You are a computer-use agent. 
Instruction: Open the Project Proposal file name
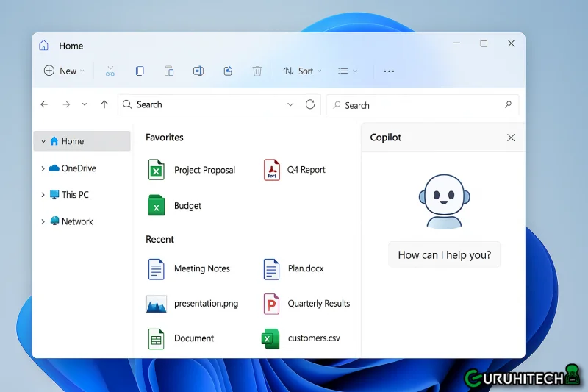click(205, 170)
